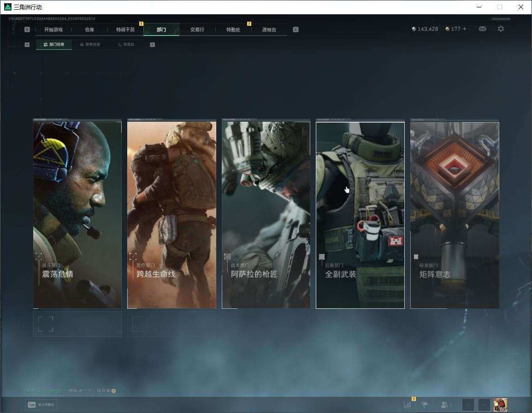The width and height of the screenshot is (532, 413).
Task: Click the 三角洲行动 app icon in title bar
Action: coord(7,7)
